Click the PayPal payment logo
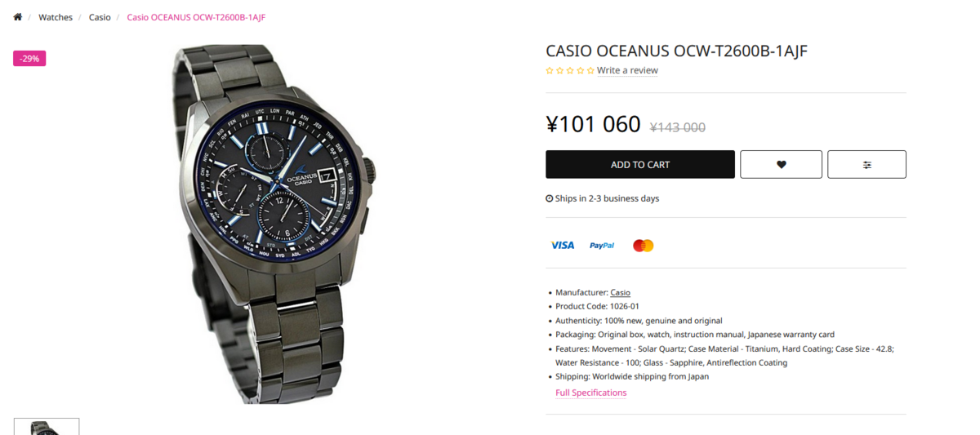Image resolution: width=980 pixels, height=435 pixels. [602, 245]
